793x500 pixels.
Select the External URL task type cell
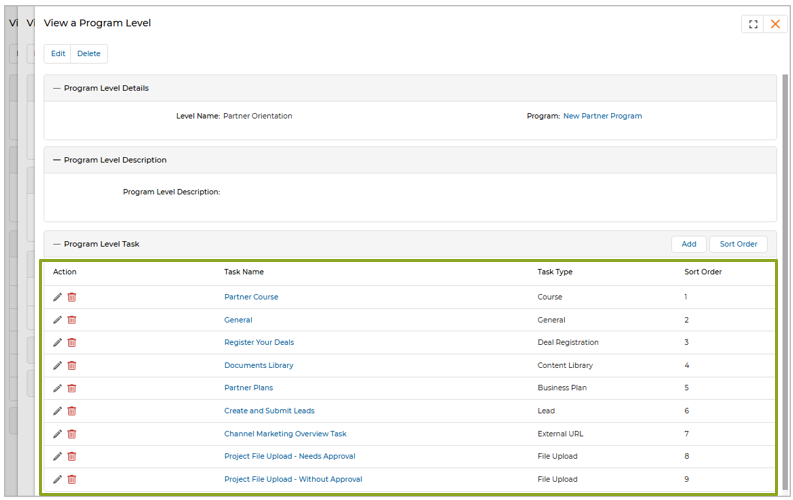560,434
